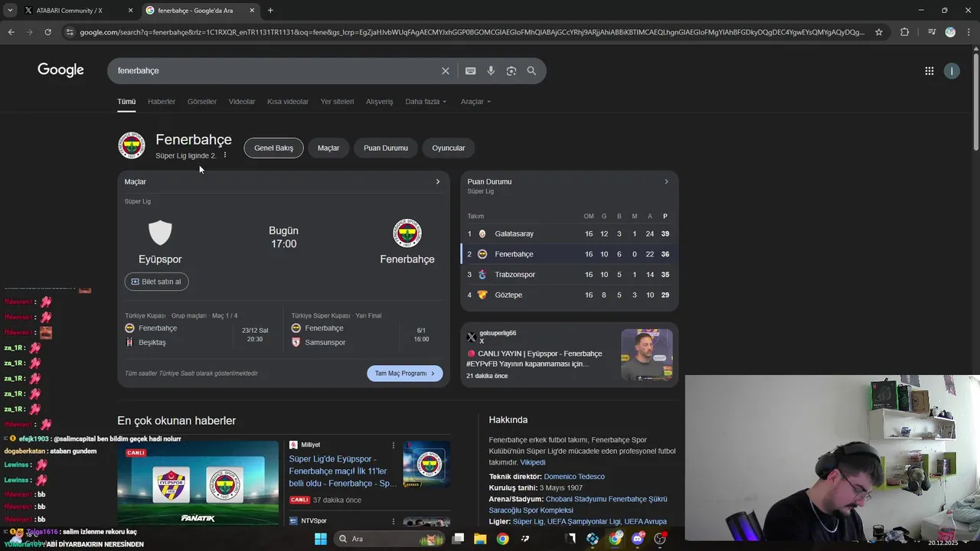
Task: Close the fenerbahçe Google search tab
Action: [x=252, y=11]
